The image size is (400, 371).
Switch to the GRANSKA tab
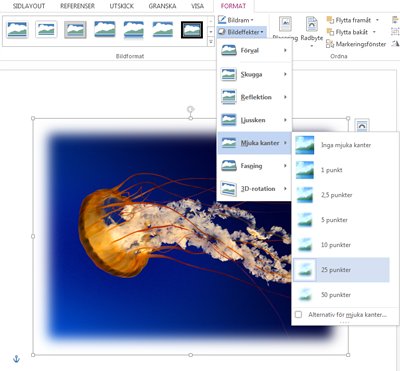[x=162, y=6]
